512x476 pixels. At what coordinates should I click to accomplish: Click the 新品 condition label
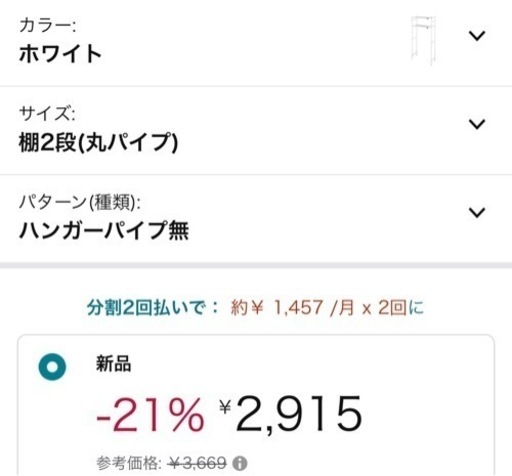pos(113,363)
